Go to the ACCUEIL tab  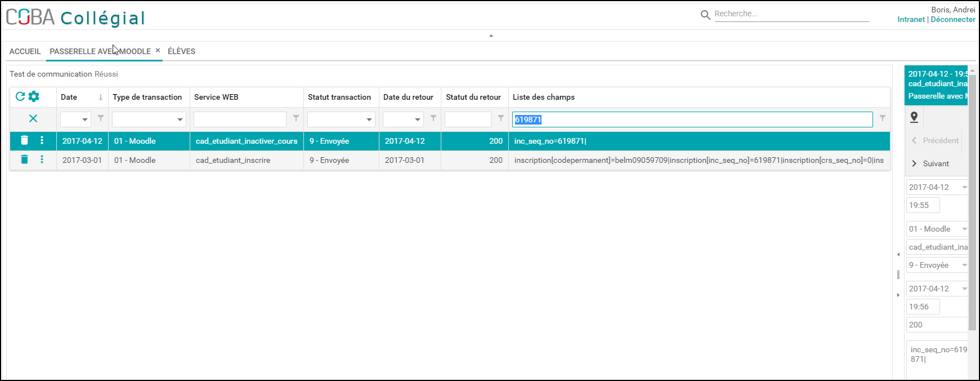[x=25, y=51]
